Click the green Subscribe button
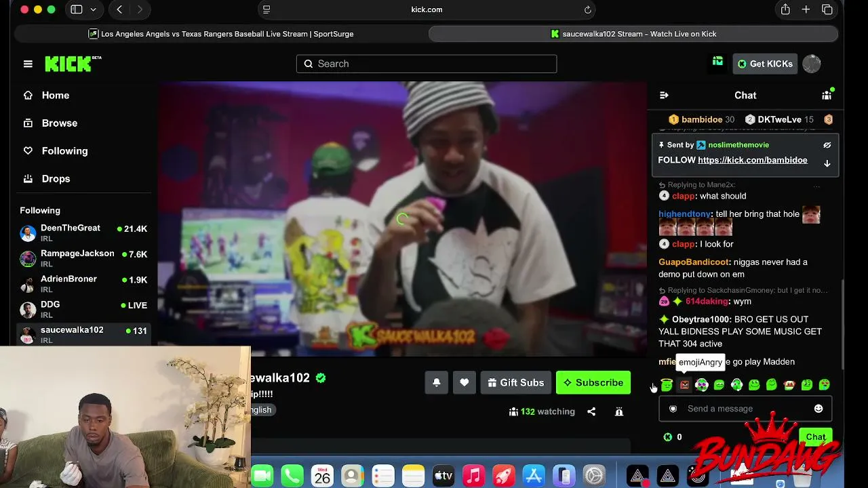The image size is (868, 488). (593, 383)
